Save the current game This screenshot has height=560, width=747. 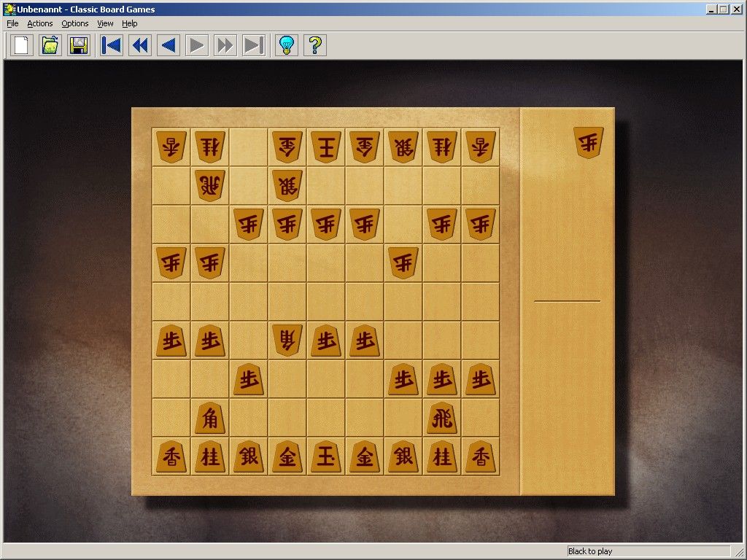click(x=78, y=45)
